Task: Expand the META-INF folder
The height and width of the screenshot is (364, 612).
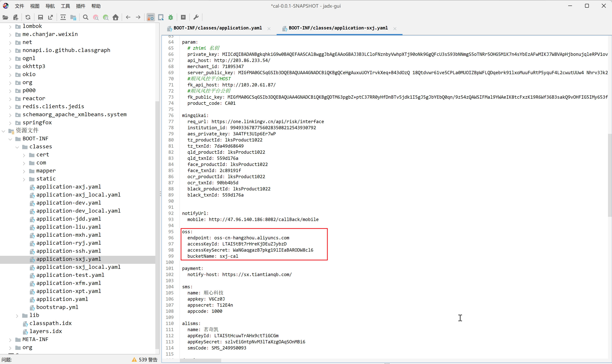Action: [x=10, y=340]
